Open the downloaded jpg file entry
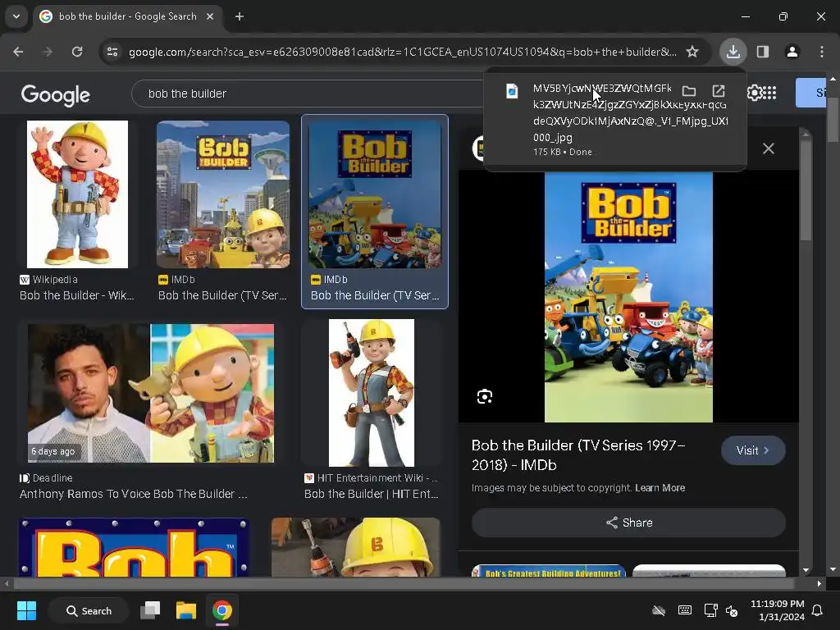 (615, 119)
